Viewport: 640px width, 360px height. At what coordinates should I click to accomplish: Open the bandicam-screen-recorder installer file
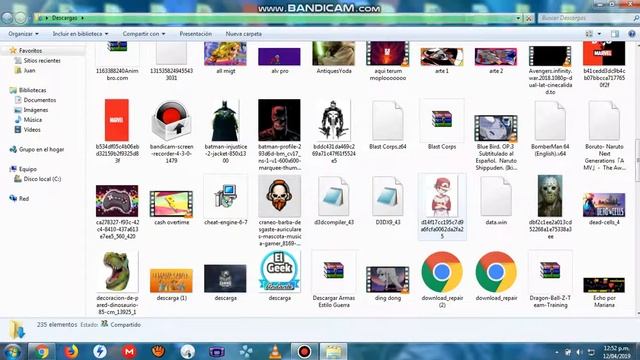coord(171,131)
